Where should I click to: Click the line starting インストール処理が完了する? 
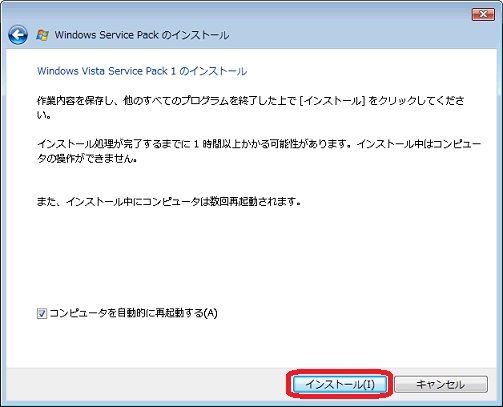(x=259, y=144)
